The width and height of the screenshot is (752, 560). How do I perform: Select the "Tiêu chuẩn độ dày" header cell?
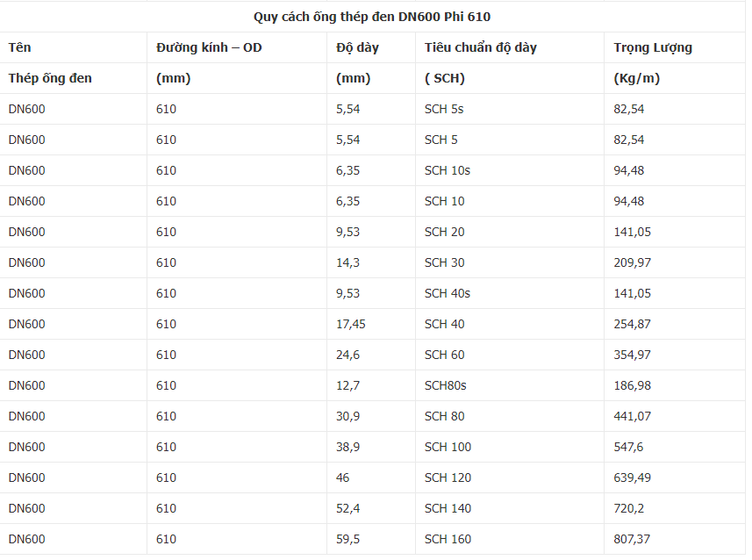(480, 47)
